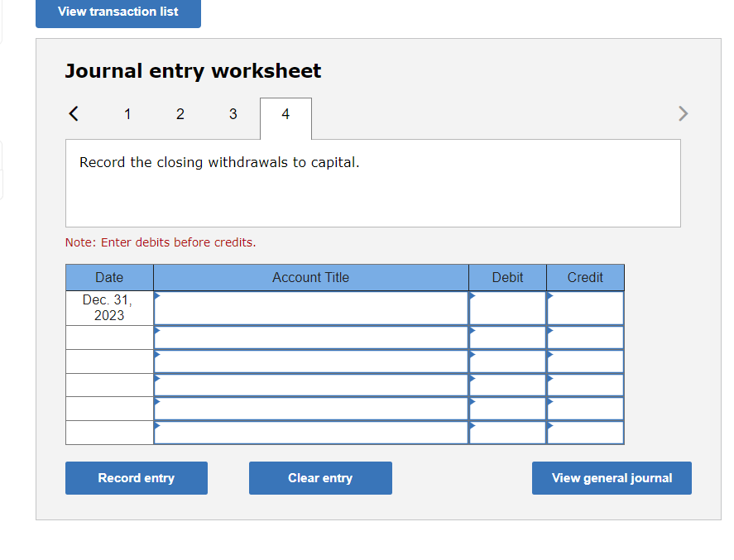Click the Clear entry button
This screenshot has height=560, width=734.
pos(320,478)
